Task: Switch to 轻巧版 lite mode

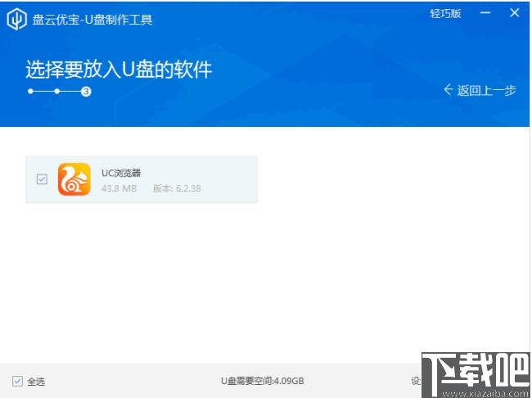Action: [x=445, y=14]
